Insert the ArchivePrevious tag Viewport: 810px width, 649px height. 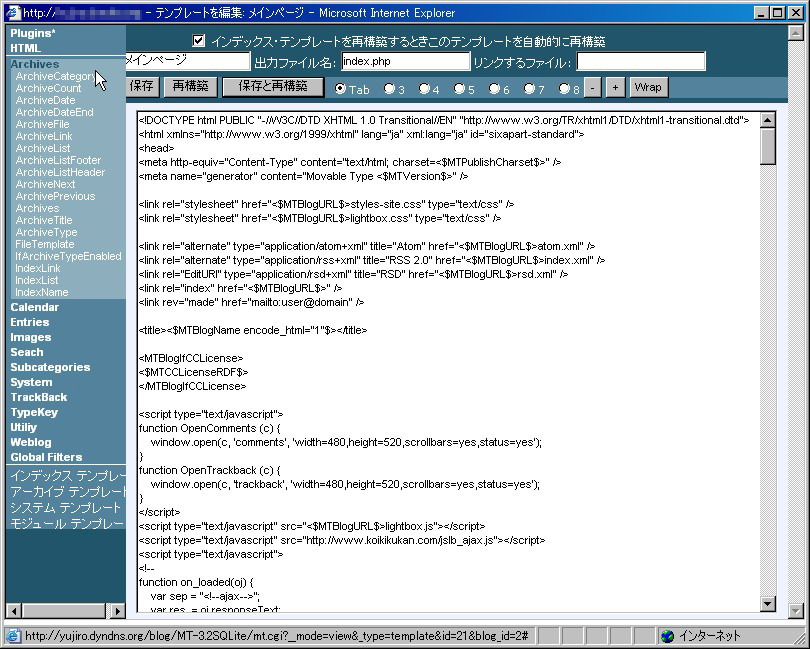[55, 196]
